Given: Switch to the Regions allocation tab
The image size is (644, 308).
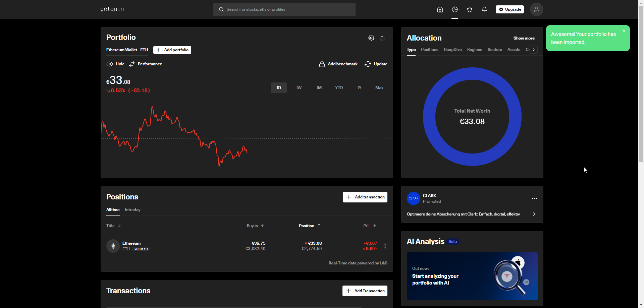Looking at the screenshot, I should pos(474,50).
